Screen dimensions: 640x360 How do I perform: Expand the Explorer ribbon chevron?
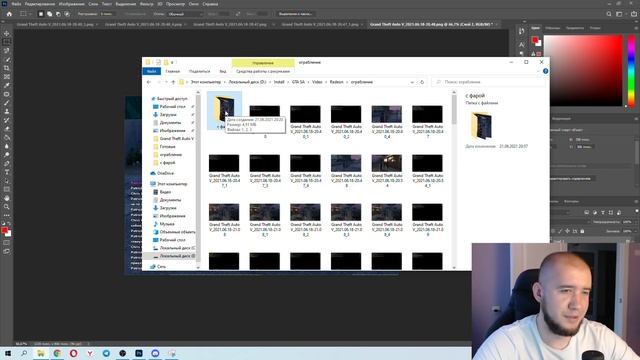(538, 71)
